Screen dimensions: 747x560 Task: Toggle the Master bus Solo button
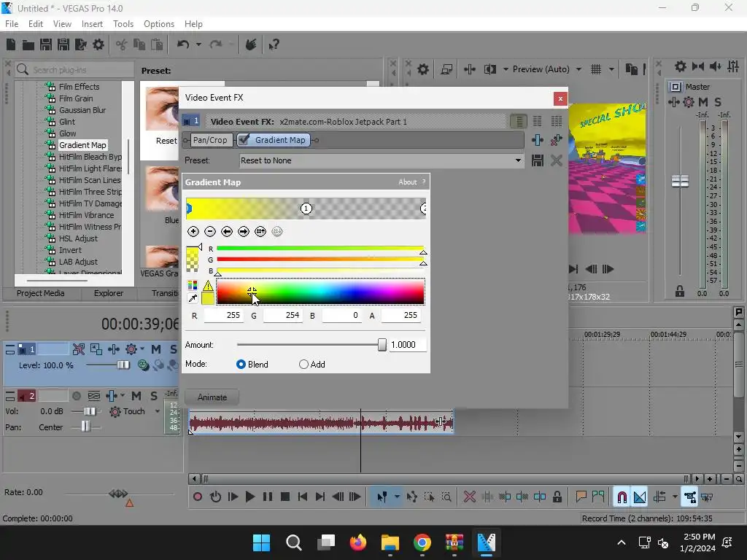pyautogui.click(x=718, y=102)
